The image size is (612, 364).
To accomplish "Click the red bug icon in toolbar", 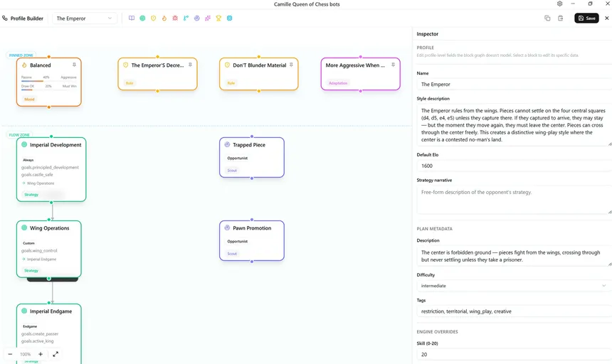I will pyautogui.click(x=175, y=18).
